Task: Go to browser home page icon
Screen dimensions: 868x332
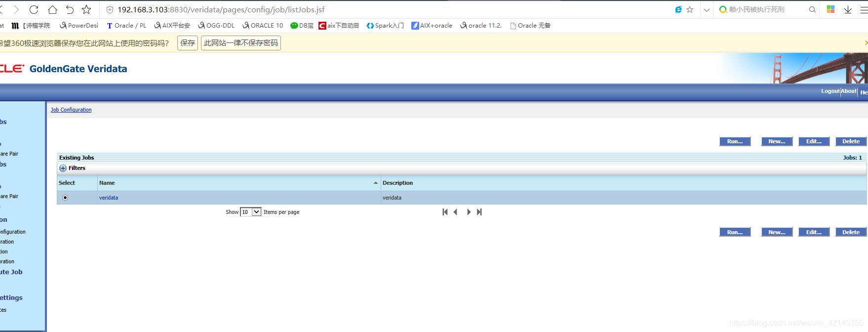Action: click(x=52, y=9)
